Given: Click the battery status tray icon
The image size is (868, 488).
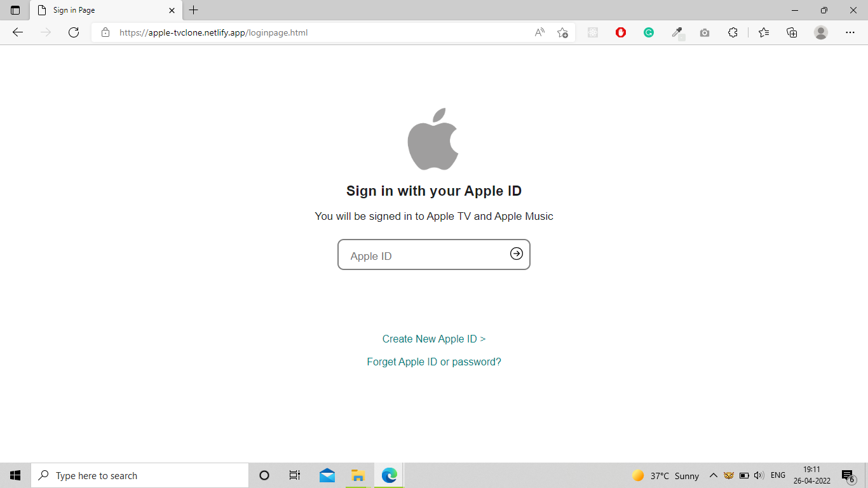Looking at the screenshot, I should [x=744, y=475].
